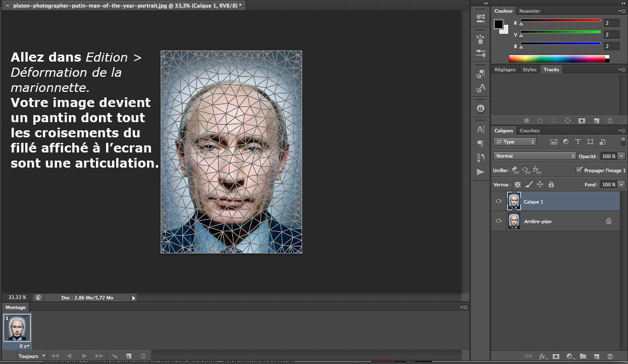The height and width of the screenshot is (364, 628).
Task: Add a layer mask from Calques footer
Action: (556, 356)
